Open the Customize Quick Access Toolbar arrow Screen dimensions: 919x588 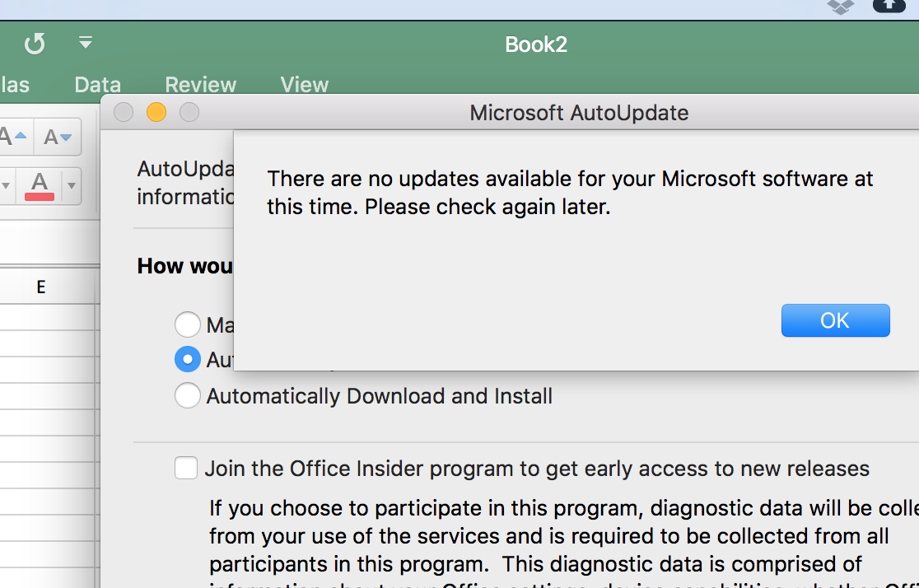click(86, 42)
